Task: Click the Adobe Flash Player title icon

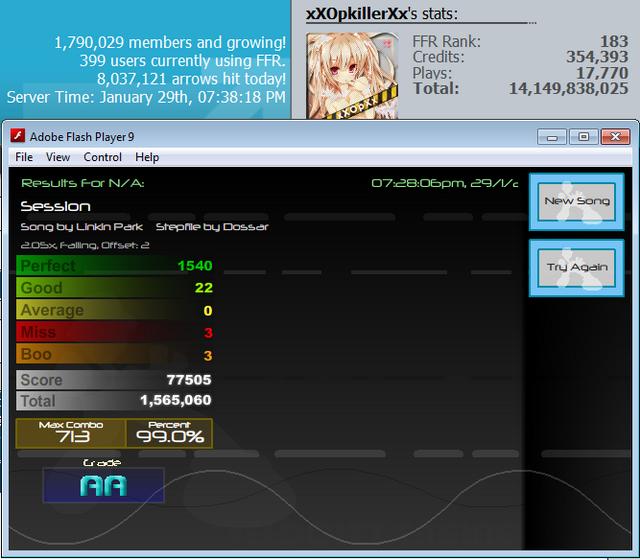Action: [18, 136]
